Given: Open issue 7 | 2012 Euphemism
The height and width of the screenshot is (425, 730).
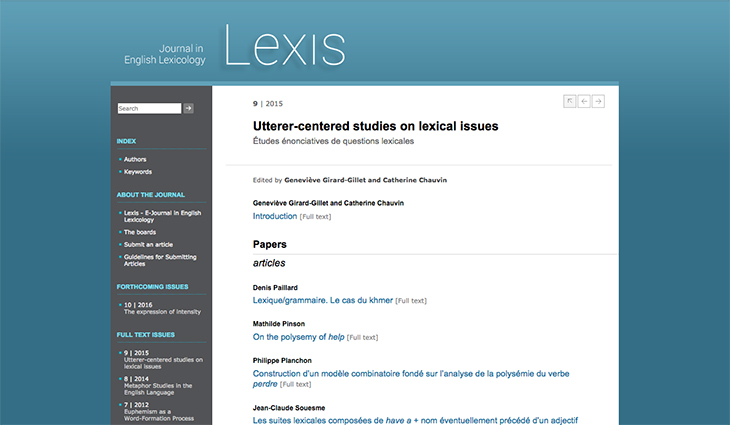Looking at the screenshot, I should click(159, 412).
